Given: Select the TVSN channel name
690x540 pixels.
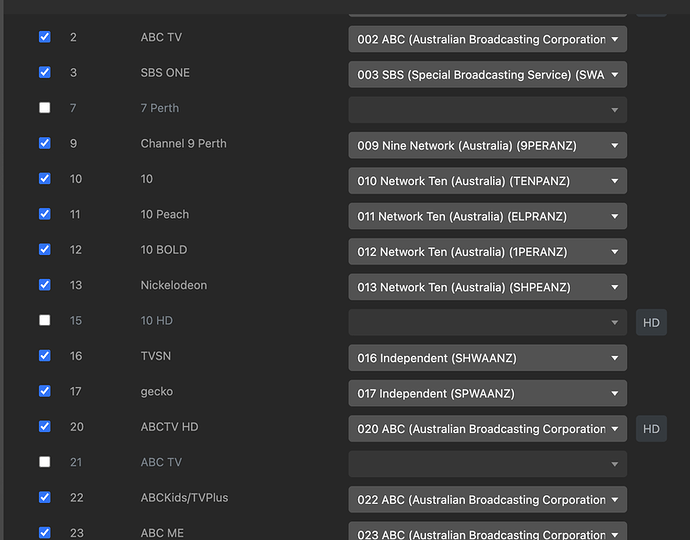Looking at the screenshot, I should [155, 356].
